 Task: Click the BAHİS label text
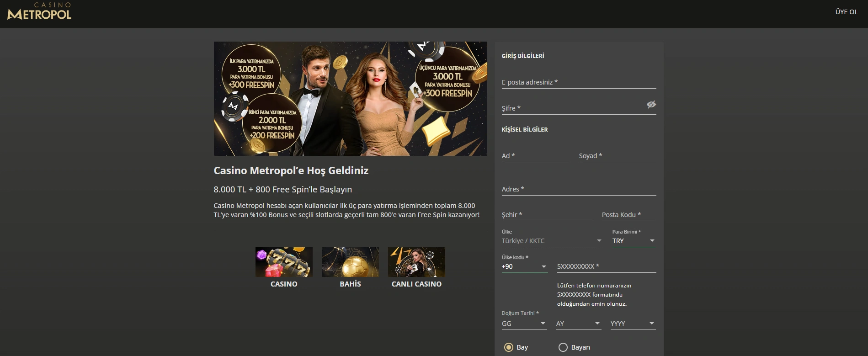(350, 284)
